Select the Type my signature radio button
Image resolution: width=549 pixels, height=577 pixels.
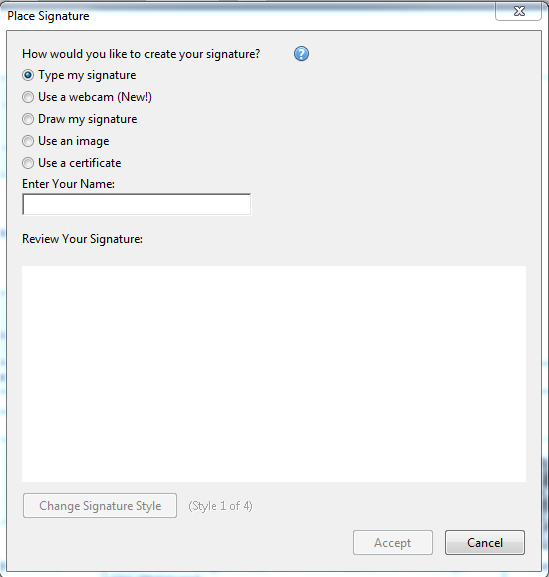[28, 75]
